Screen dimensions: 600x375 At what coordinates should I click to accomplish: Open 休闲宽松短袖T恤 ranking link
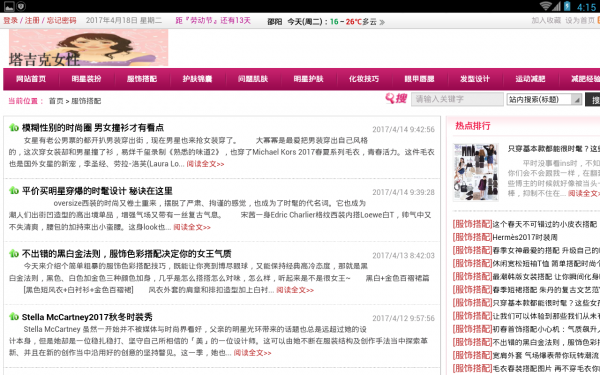pos(546,264)
